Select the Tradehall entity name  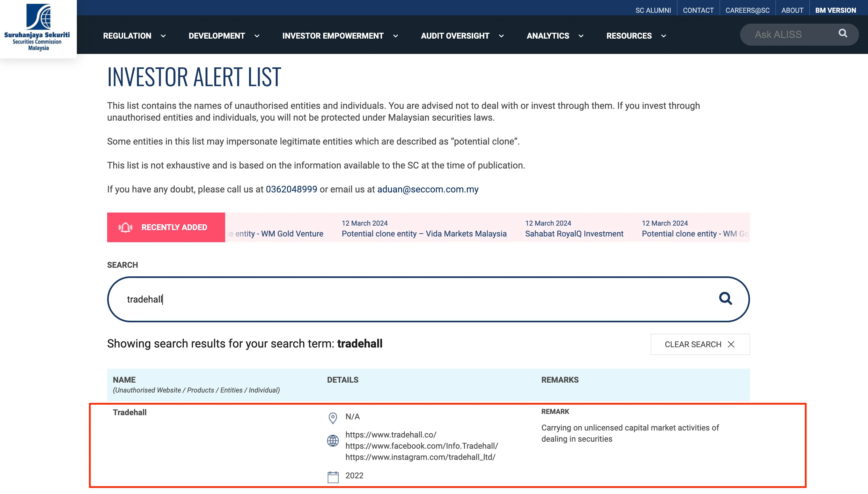point(130,413)
